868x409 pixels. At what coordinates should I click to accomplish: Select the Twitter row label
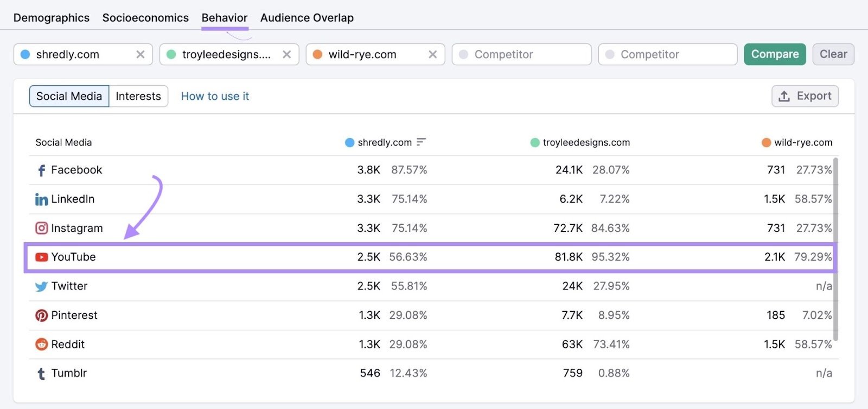click(x=69, y=286)
